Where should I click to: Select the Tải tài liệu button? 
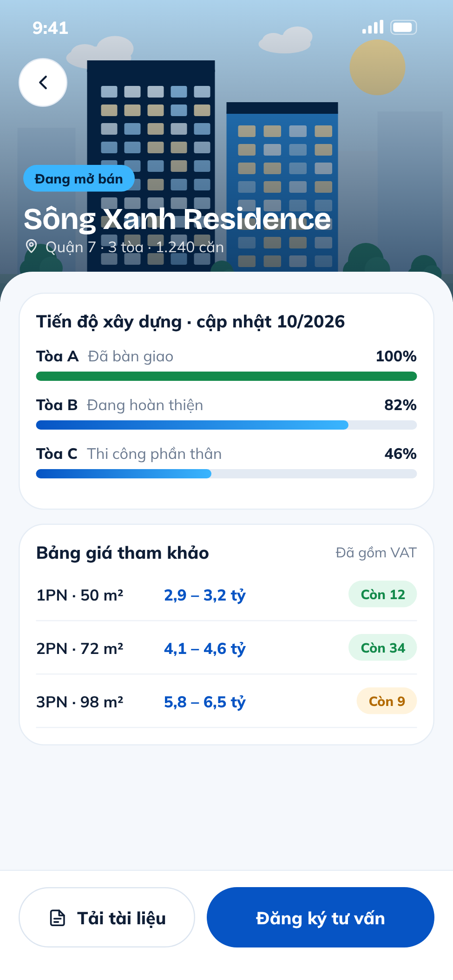107,917
